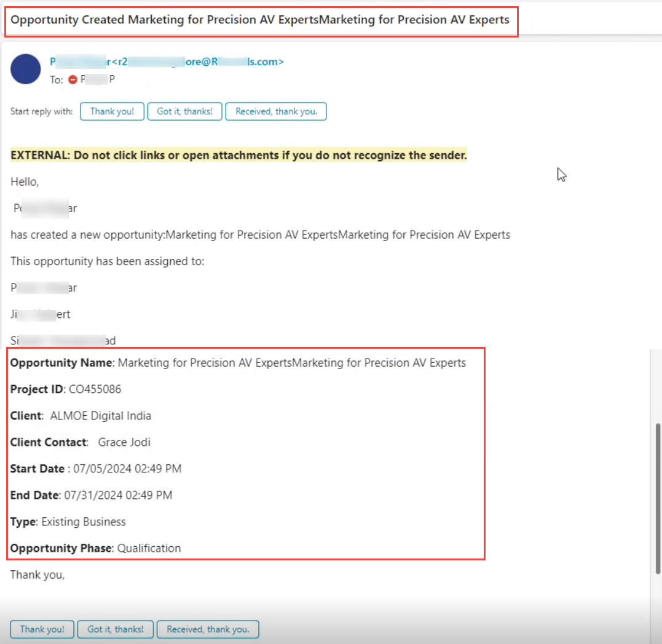The image size is (662, 644).
Task: Click the sender's blue avatar circle
Action: [x=26, y=69]
